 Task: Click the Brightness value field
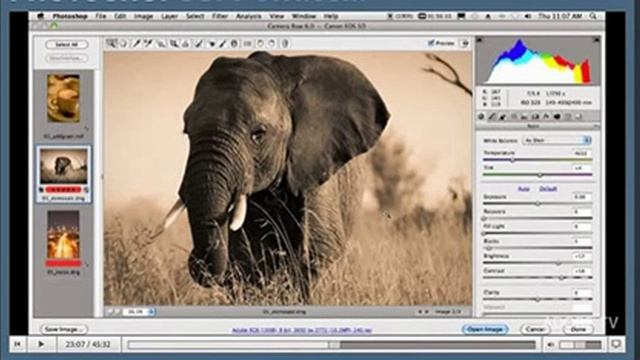[x=582, y=256]
